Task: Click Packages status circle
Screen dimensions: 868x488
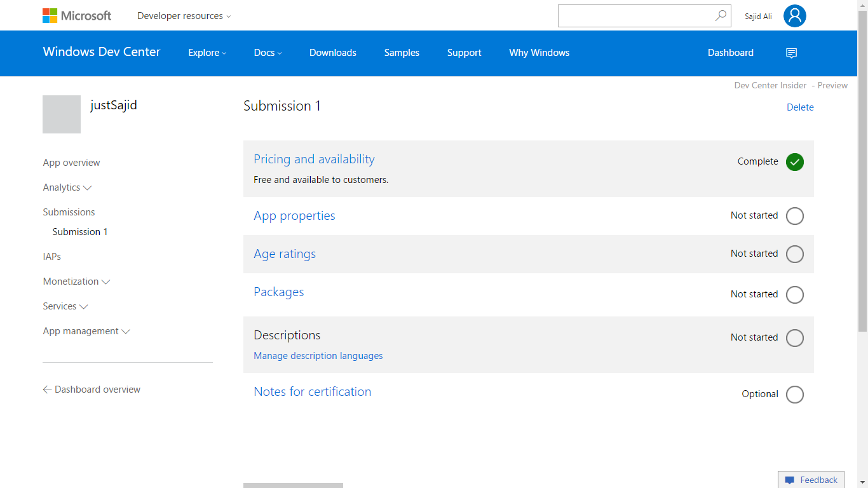Action: pos(795,295)
